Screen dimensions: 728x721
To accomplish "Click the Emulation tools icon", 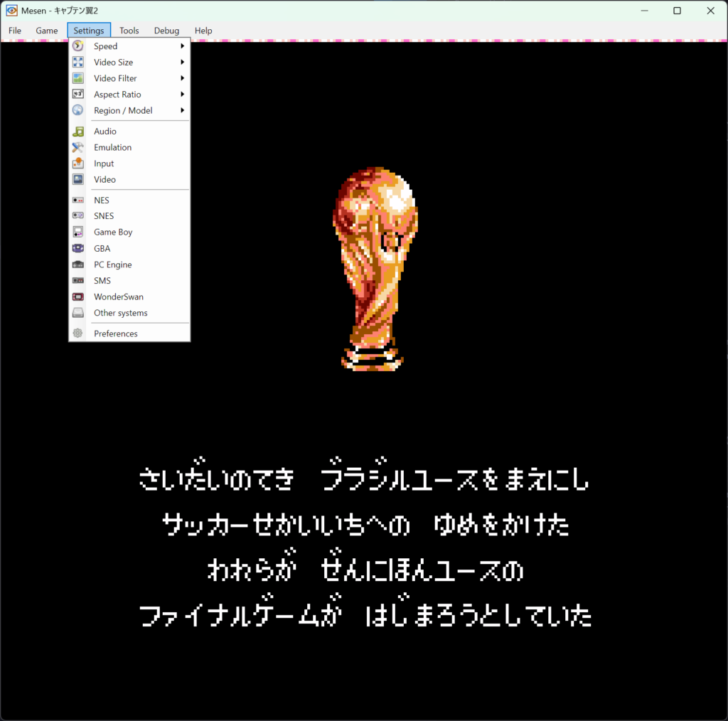I will coord(78,147).
